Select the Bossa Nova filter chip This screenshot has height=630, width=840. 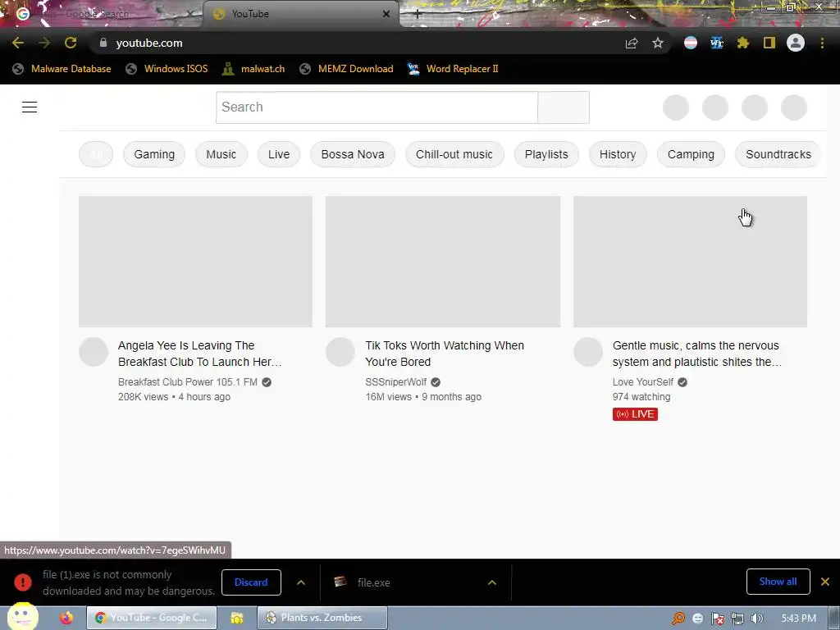tap(353, 154)
